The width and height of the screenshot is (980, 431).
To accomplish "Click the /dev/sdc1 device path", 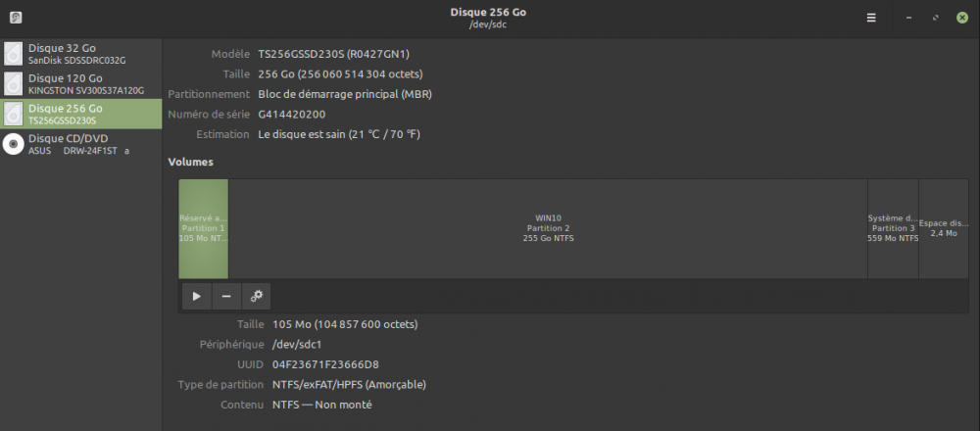I will pos(299,344).
